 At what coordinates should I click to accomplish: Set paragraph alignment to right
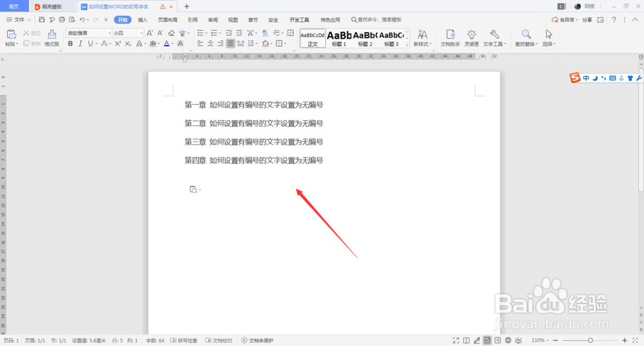pos(220,44)
